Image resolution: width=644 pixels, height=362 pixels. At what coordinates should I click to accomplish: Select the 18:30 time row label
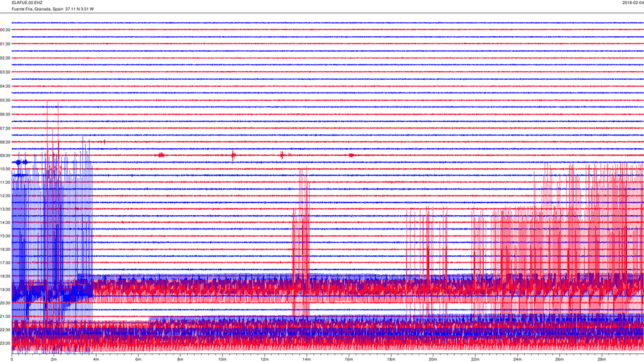[x=5, y=276]
